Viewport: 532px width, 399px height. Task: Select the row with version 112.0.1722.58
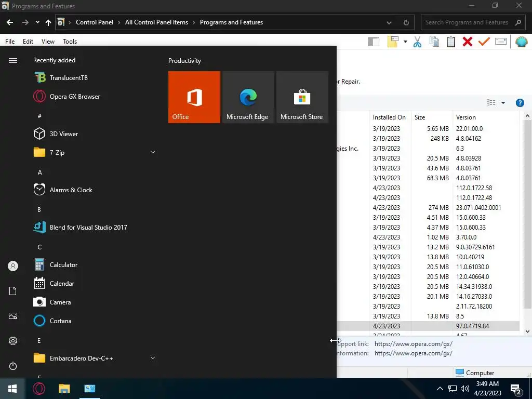[x=428, y=188]
